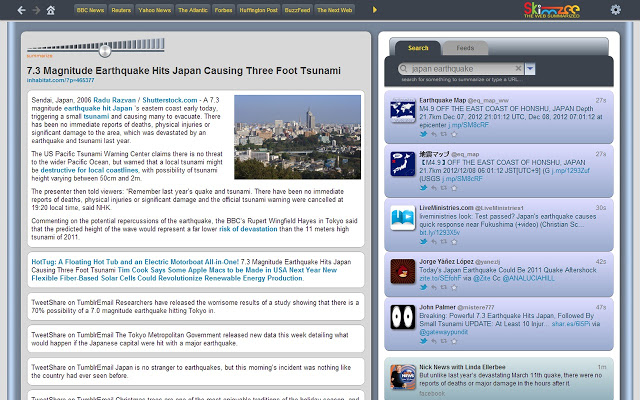
Task: Click Twitter bird on LiveMinistries tweet
Action: point(423,242)
